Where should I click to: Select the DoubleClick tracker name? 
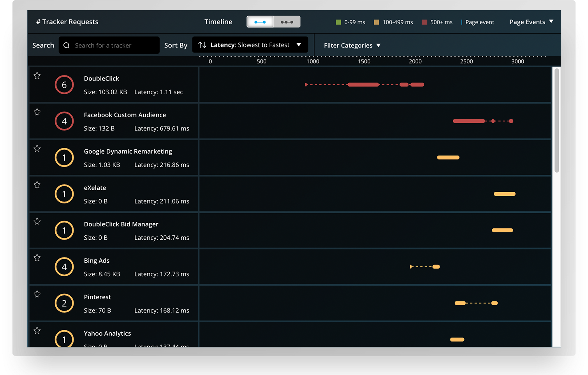point(102,79)
